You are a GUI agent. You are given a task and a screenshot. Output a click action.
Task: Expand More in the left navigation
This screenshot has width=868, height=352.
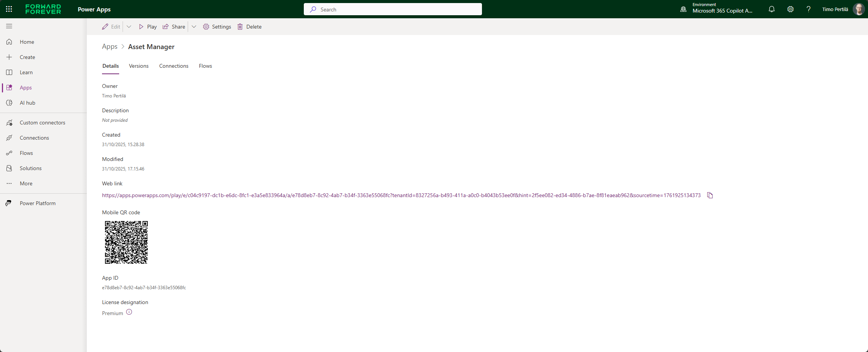pyautogui.click(x=26, y=183)
